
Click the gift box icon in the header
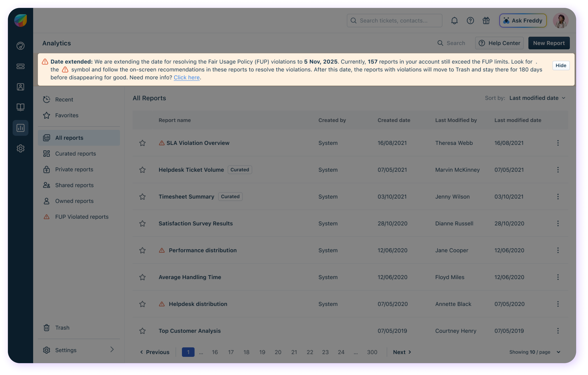[486, 21]
